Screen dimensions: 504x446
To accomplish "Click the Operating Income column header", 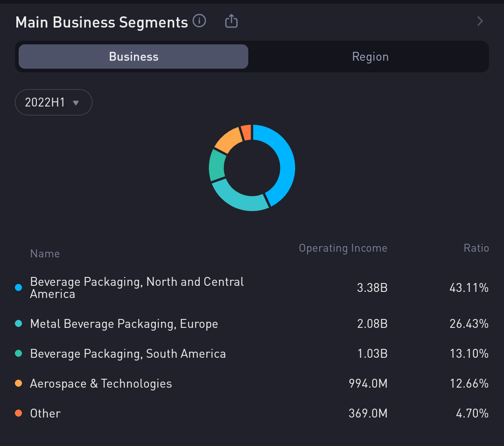I will point(343,248).
